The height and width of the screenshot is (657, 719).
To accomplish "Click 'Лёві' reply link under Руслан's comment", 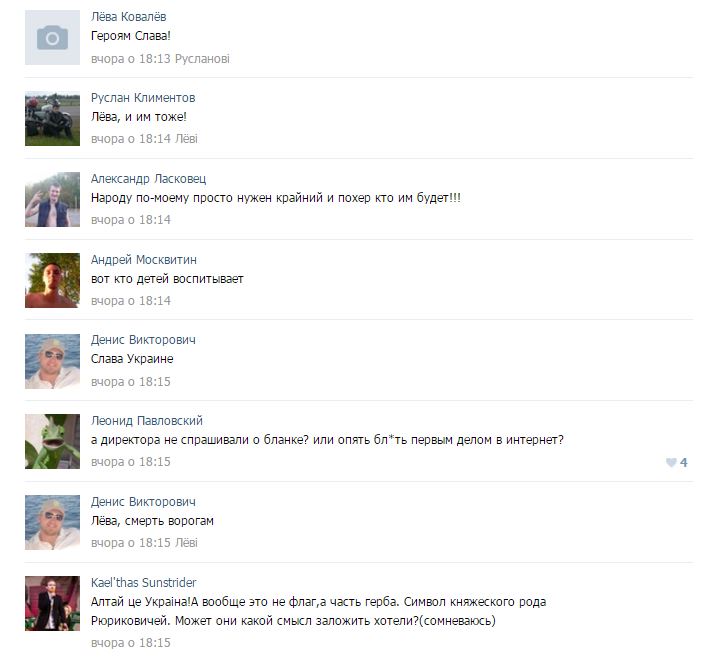I will pos(186,139).
